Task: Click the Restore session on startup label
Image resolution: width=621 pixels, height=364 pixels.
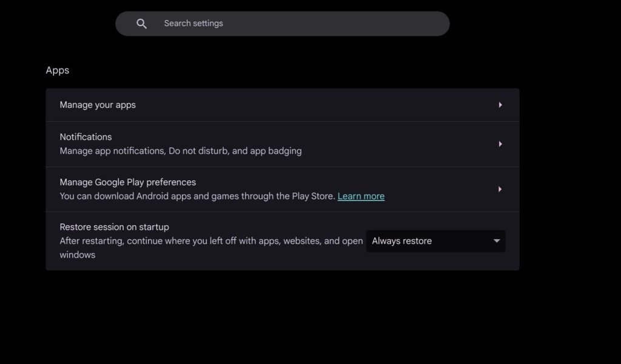Action: tap(114, 227)
